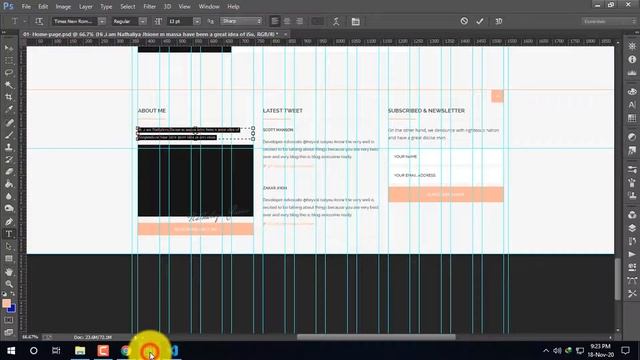Screen dimensions: 640x360
Task: Click the Create warped text icon
Action: (336, 21)
